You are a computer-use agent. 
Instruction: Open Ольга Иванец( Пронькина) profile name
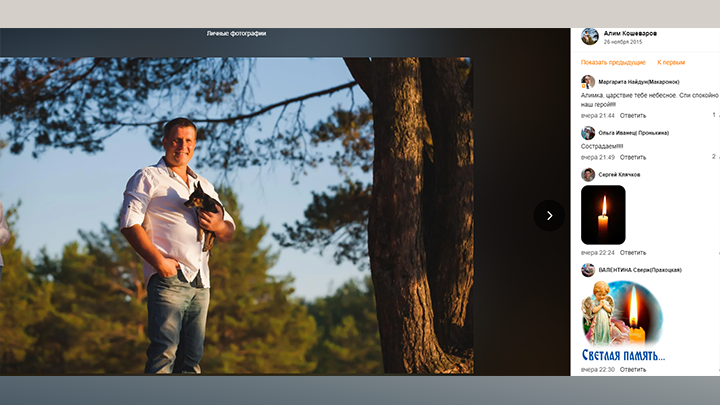(x=634, y=132)
